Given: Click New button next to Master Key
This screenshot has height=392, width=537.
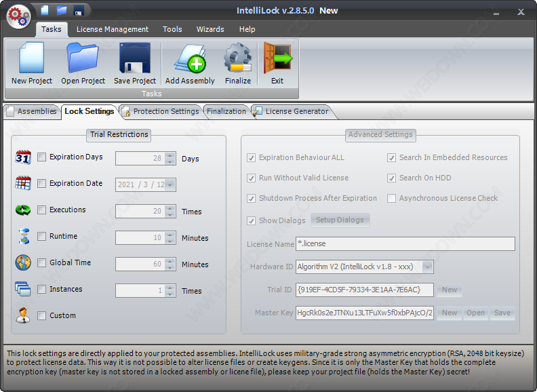Looking at the screenshot, I should click(x=450, y=313).
